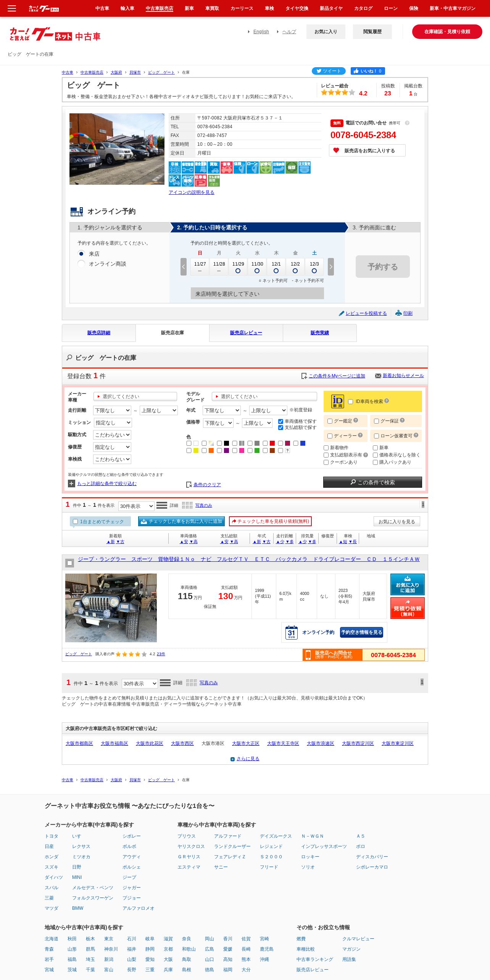This screenshot has height=980, width=490.
Task: Go to previous week in reservation calendar
Action: 184,267
